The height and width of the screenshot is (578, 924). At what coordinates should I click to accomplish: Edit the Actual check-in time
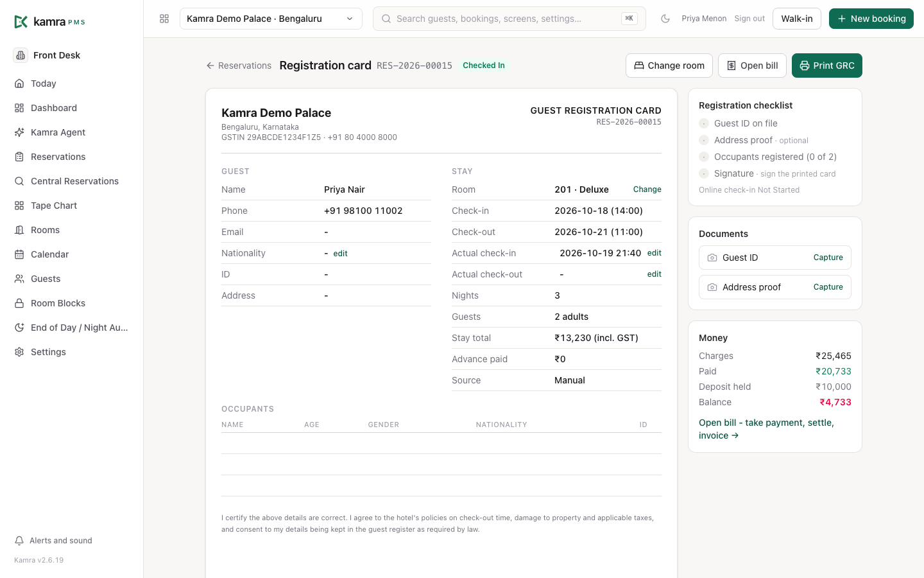click(654, 253)
